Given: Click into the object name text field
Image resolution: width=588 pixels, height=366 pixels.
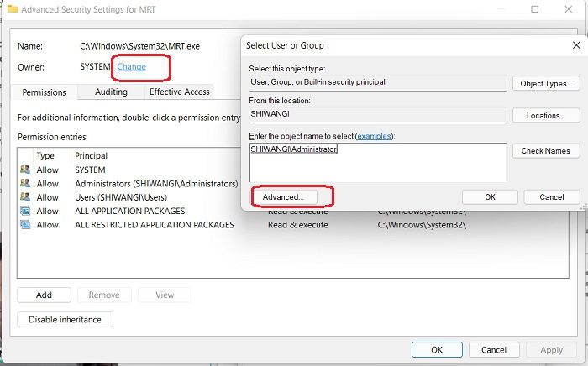Looking at the screenshot, I should click(378, 162).
